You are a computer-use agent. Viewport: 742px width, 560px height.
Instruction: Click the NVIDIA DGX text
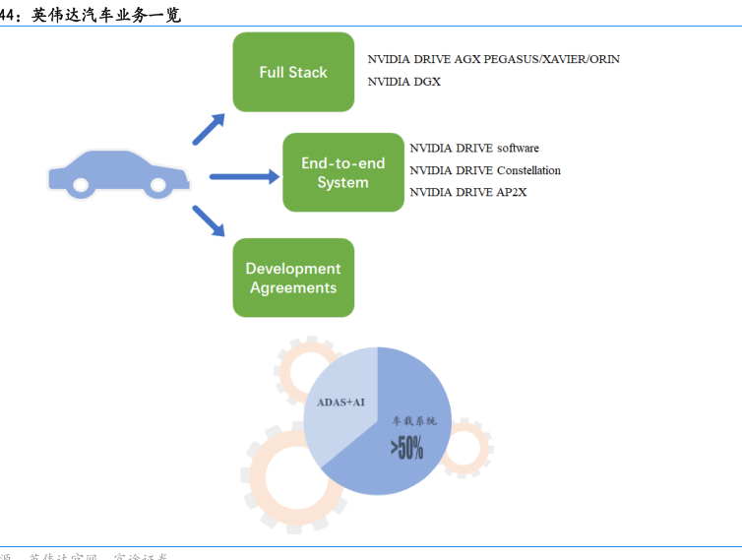pyautogui.click(x=404, y=82)
